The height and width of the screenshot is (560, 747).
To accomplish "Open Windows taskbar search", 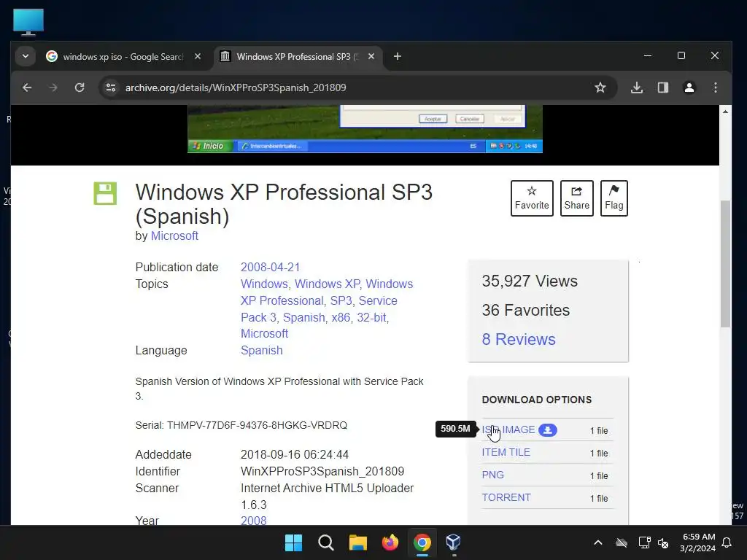I will click(x=326, y=542).
